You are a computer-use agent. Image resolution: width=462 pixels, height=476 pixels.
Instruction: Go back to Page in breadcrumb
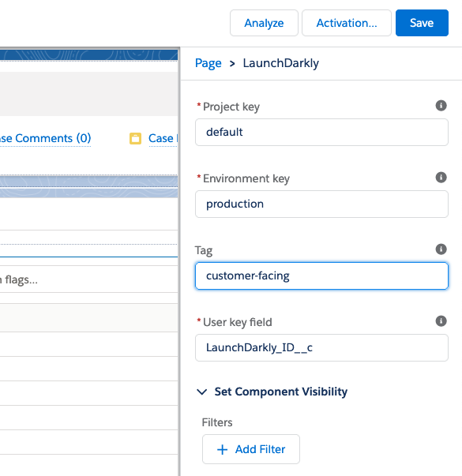click(x=208, y=63)
